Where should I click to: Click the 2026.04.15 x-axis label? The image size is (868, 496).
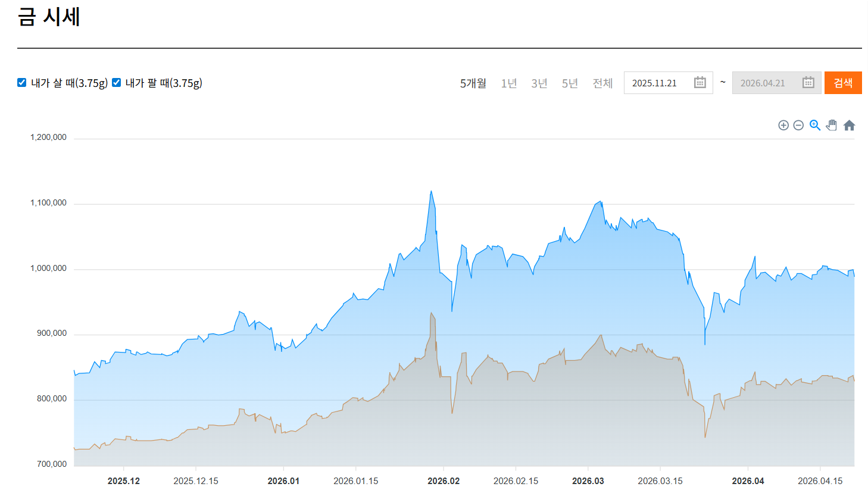coord(820,481)
